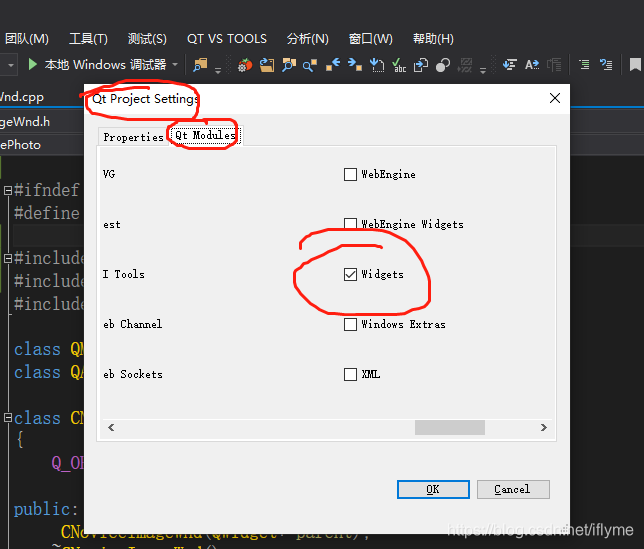The width and height of the screenshot is (644, 549).
Task: Open the 测试(S) menu
Action: pos(147,39)
